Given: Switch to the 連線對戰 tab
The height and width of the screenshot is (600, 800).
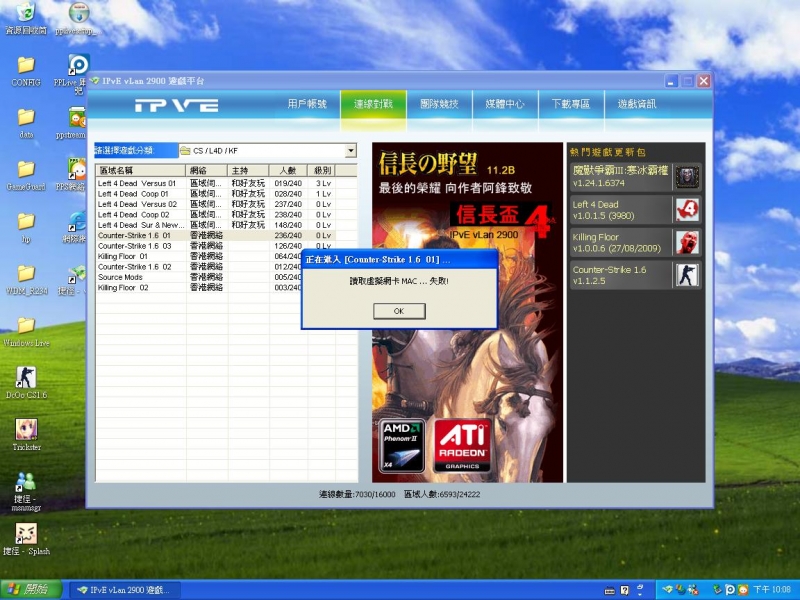Looking at the screenshot, I should point(373,104).
